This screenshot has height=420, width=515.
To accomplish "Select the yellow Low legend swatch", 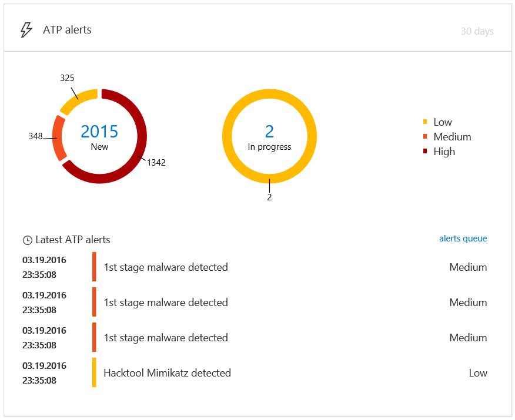I will [425, 122].
